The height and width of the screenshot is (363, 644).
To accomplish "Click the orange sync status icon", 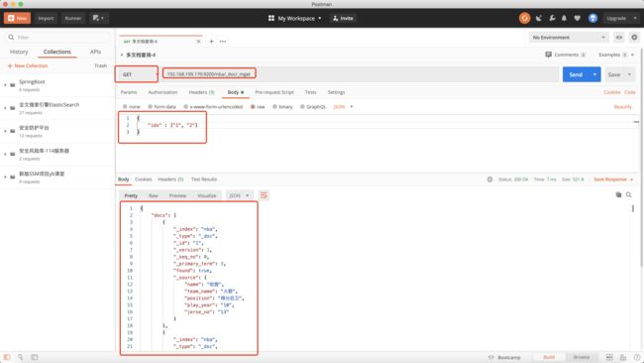I will [524, 18].
